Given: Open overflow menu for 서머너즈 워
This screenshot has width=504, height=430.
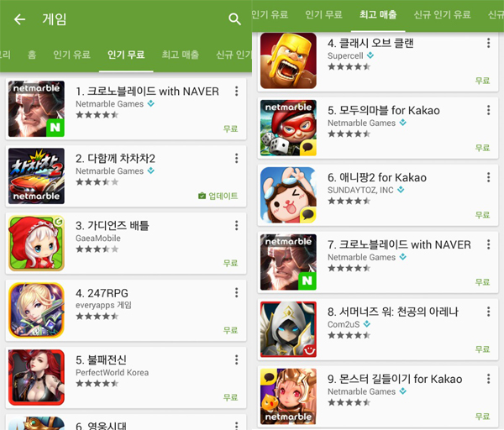Looking at the screenshot, I should click(488, 312).
